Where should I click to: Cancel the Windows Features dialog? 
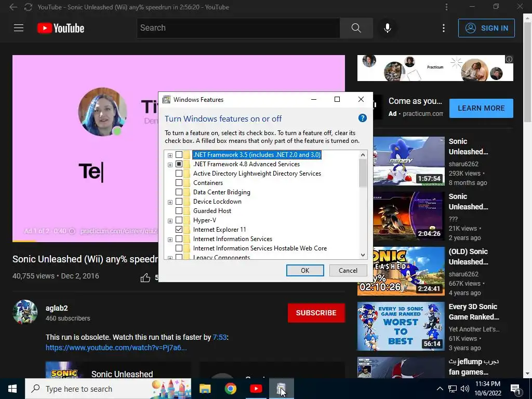[x=348, y=270]
